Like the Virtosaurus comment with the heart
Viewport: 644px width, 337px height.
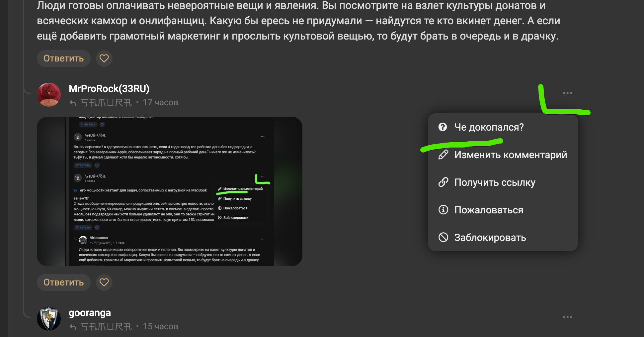point(104,58)
